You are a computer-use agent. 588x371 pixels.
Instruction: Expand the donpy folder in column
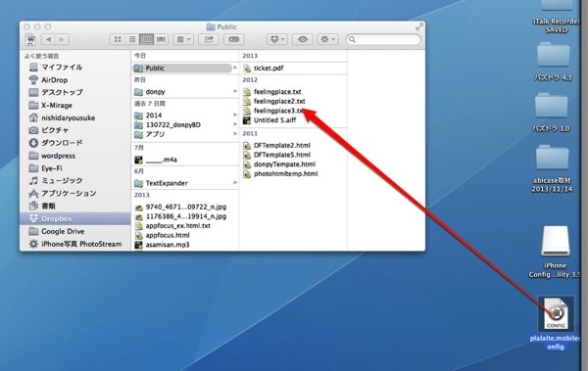point(184,91)
